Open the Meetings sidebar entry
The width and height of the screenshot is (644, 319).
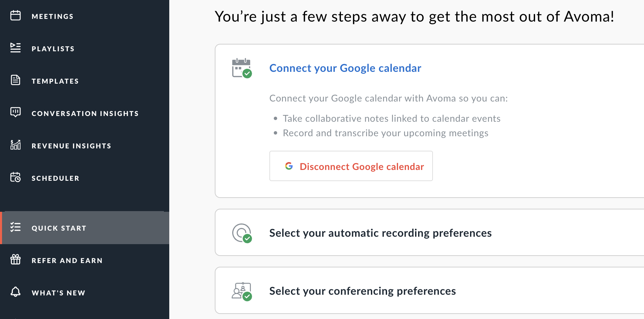click(52, 16)
